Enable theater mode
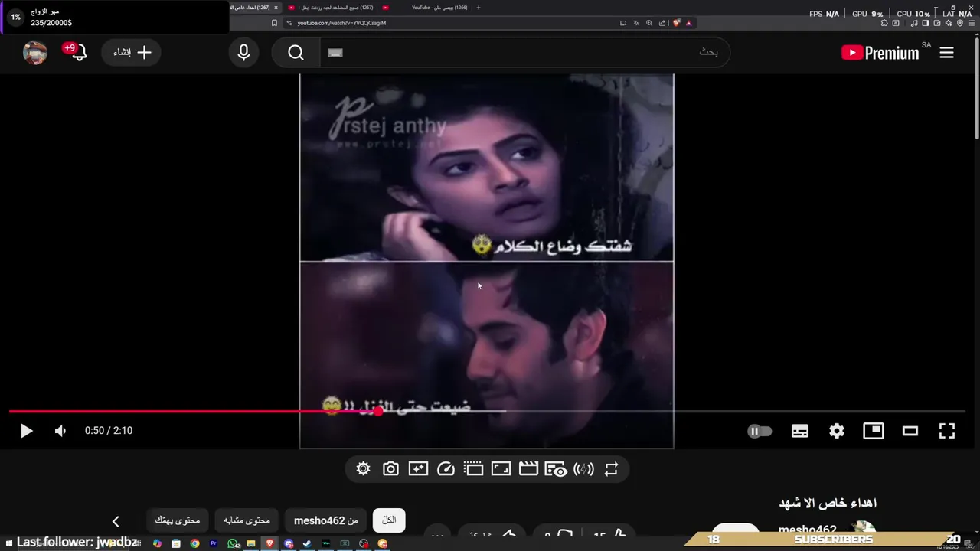 point(910,431)
